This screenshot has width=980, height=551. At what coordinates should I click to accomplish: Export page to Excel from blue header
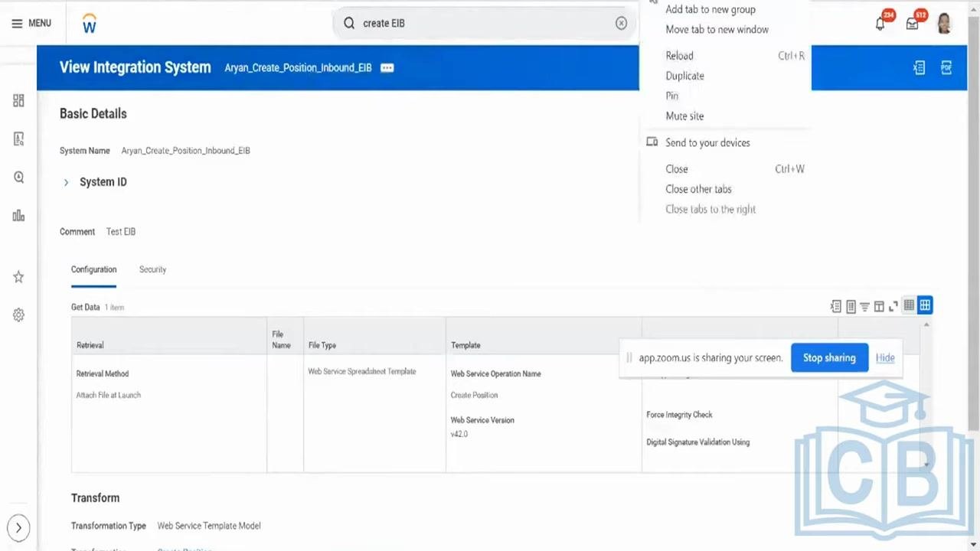[919, 67]
